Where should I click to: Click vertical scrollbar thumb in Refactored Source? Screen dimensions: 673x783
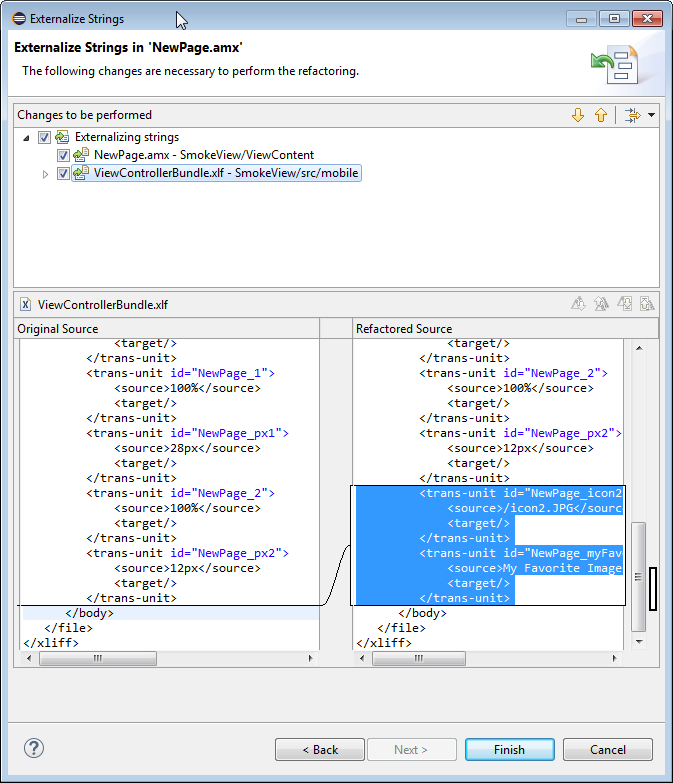(x=639, y=577)
